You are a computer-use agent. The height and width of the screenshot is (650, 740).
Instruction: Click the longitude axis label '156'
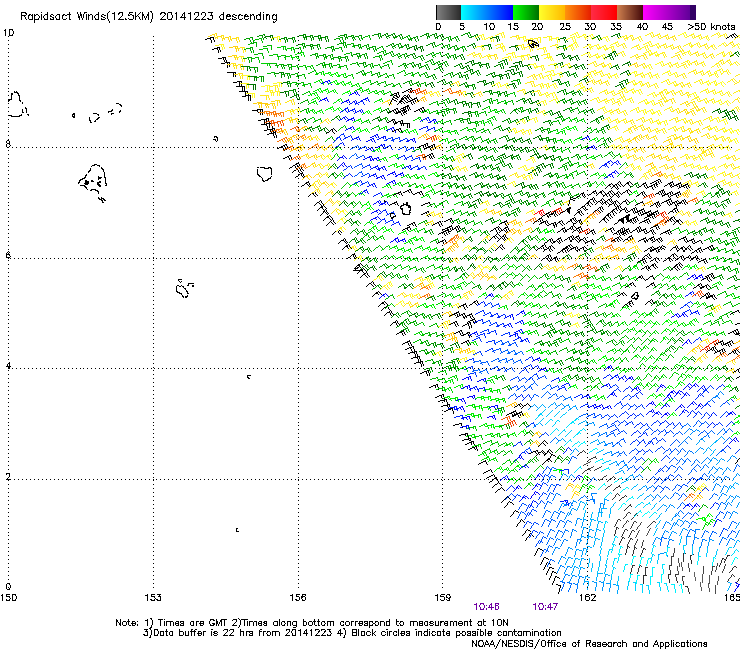[298, 598]
